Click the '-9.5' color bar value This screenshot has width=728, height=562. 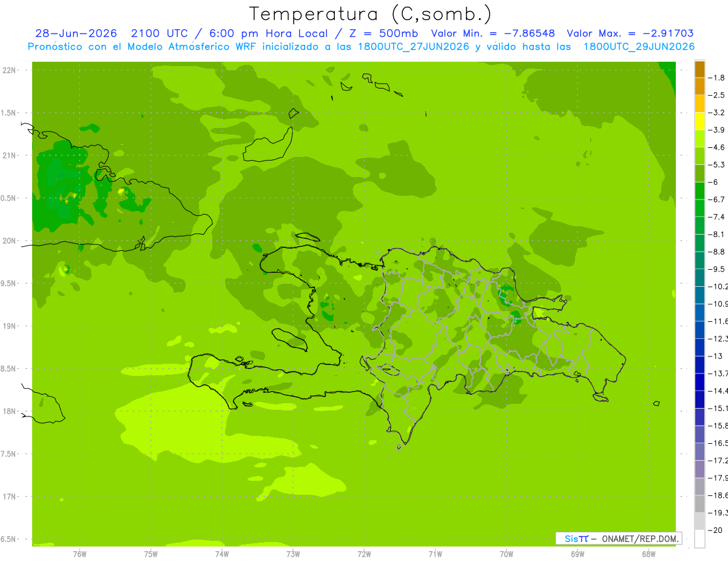coord(716,269)
